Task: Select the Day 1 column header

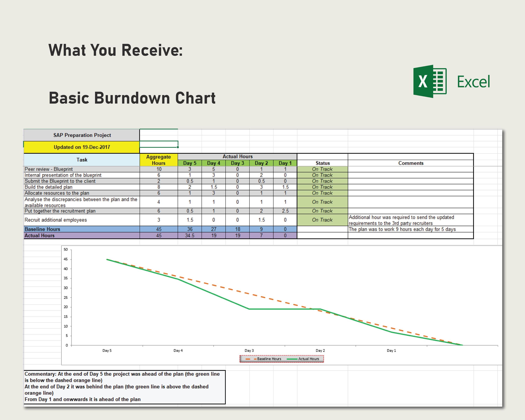Action: (x=285, y=163)
